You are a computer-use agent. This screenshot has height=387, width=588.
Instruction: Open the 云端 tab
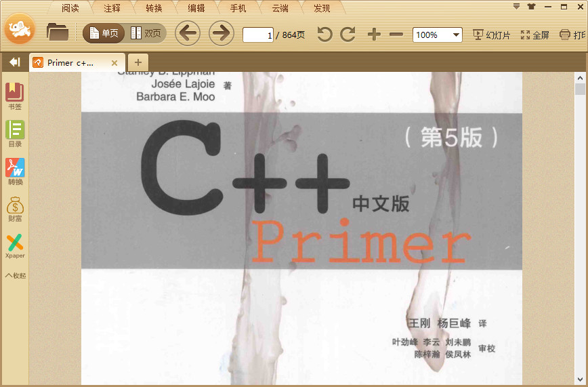280,8
